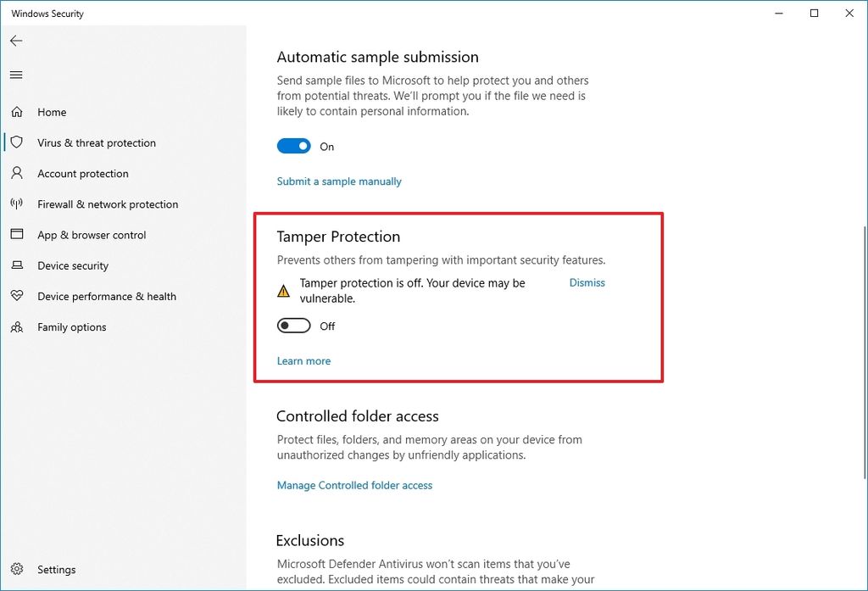Click Learn more under Tamper Protection
This screenshot has width=868, height=591.
coord(303,360)
